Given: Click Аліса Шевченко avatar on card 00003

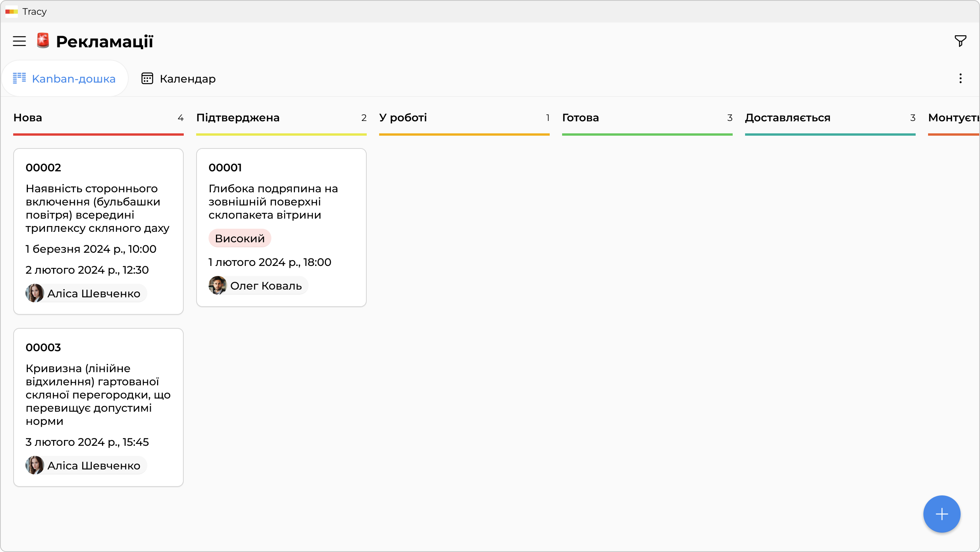Looking at the screenshot, I should [x=35, y=466].
